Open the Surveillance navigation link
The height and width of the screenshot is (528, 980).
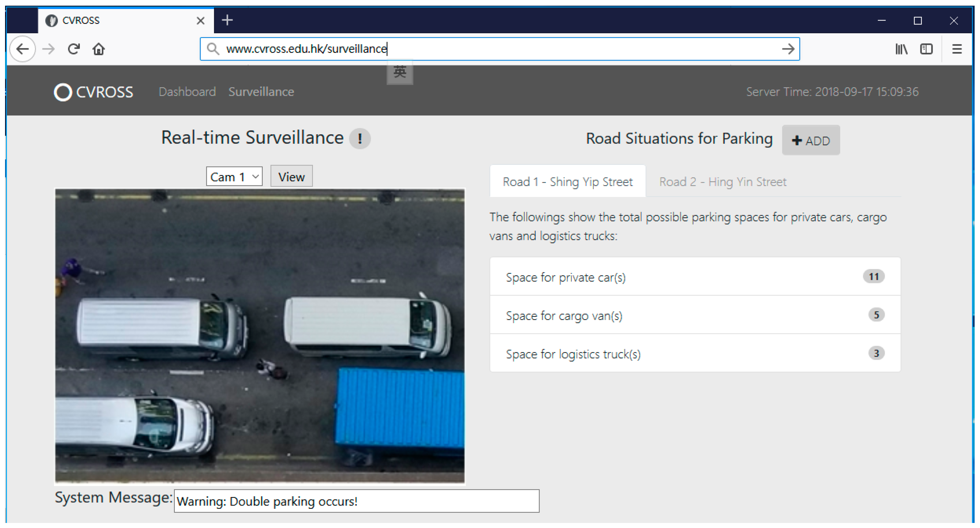pyautogui.click(x=261, y=92)
